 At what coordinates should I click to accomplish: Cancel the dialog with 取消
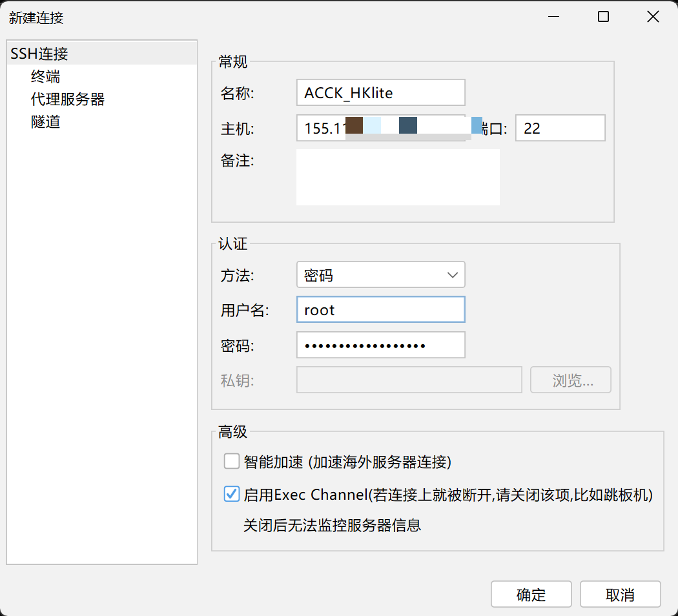tap(620, 595)
